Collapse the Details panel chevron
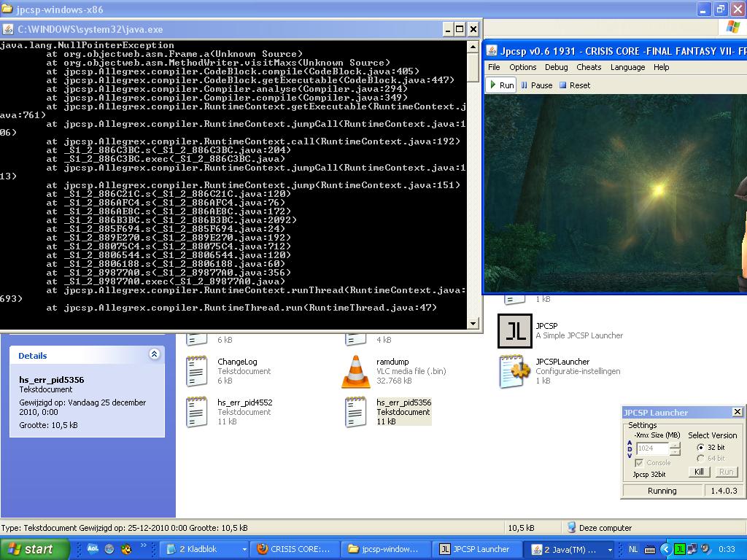747x560 pixels. coord(154,354)
